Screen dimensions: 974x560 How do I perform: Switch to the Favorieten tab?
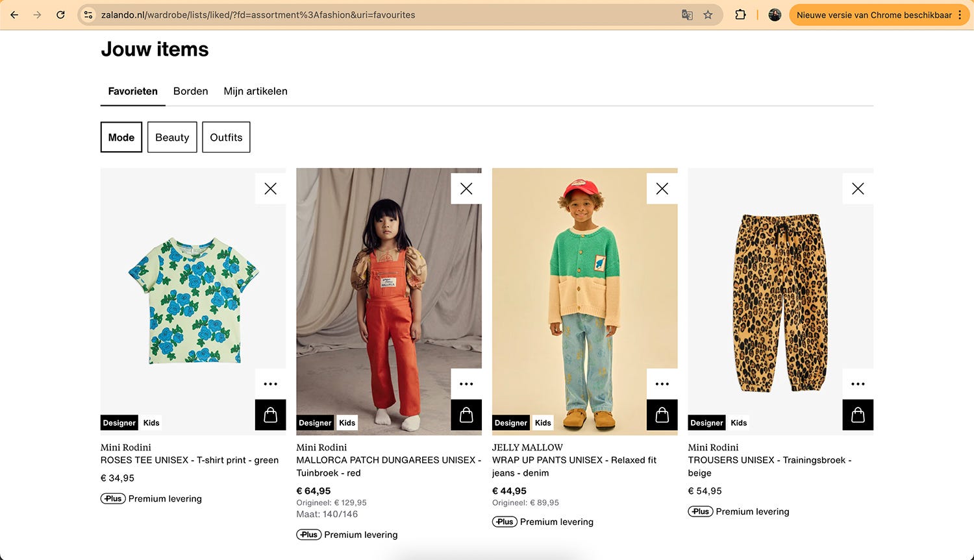pyautogui.click(x=132, y=91)
